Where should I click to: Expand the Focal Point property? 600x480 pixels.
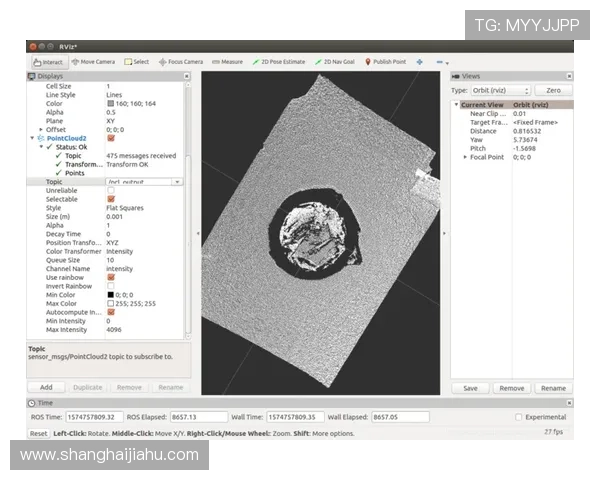pos(465,157)
